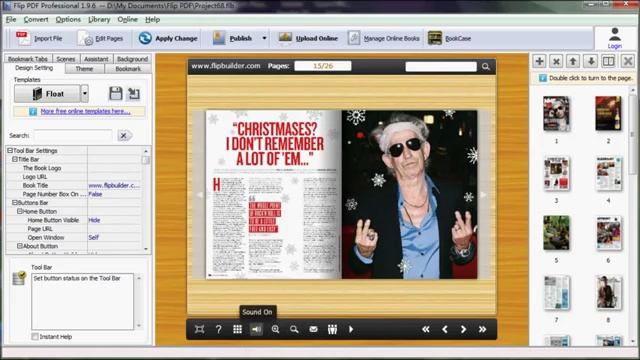Image resolution: width=640 pixels, height=360 pixels.
Task: Show thumbnails grid in flipbook toolbar
Action: coord(238,329)
